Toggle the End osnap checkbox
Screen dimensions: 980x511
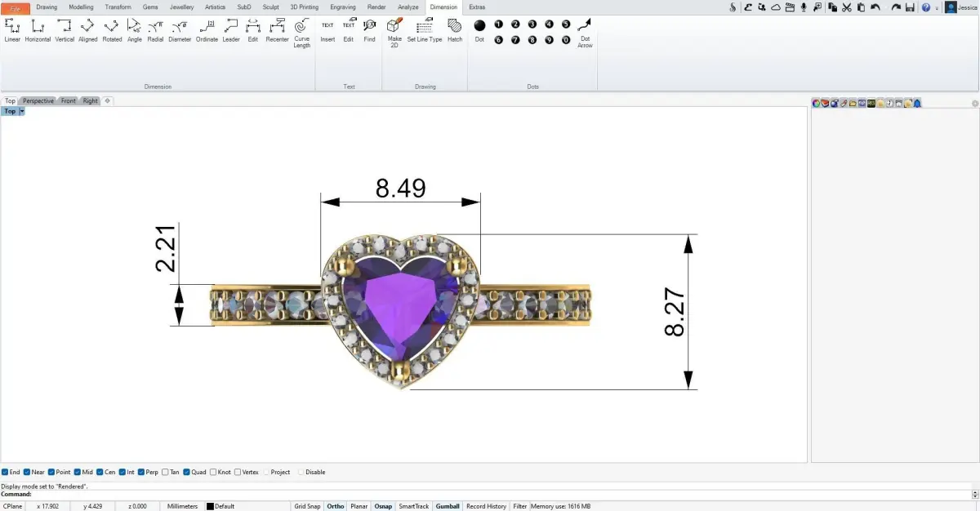(5, 472)
